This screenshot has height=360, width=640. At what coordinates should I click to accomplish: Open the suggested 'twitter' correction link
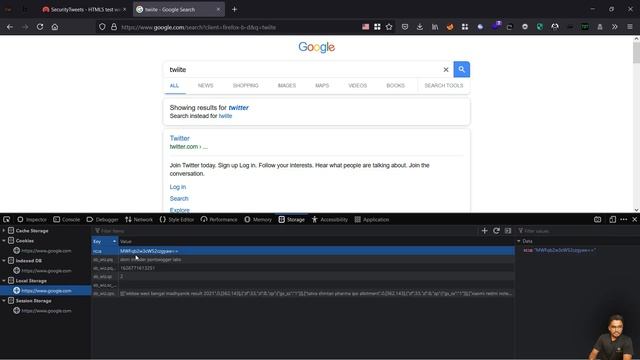tap(238, 108)
